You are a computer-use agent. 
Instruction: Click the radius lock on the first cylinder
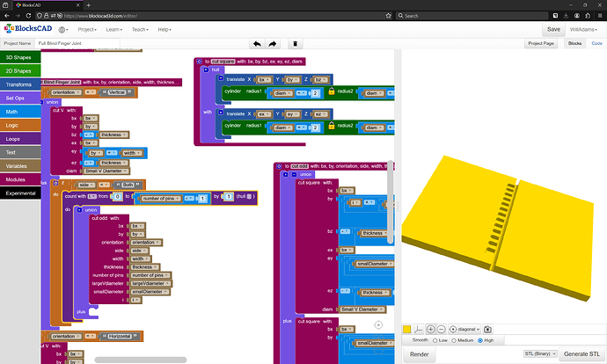click(332, 91)
